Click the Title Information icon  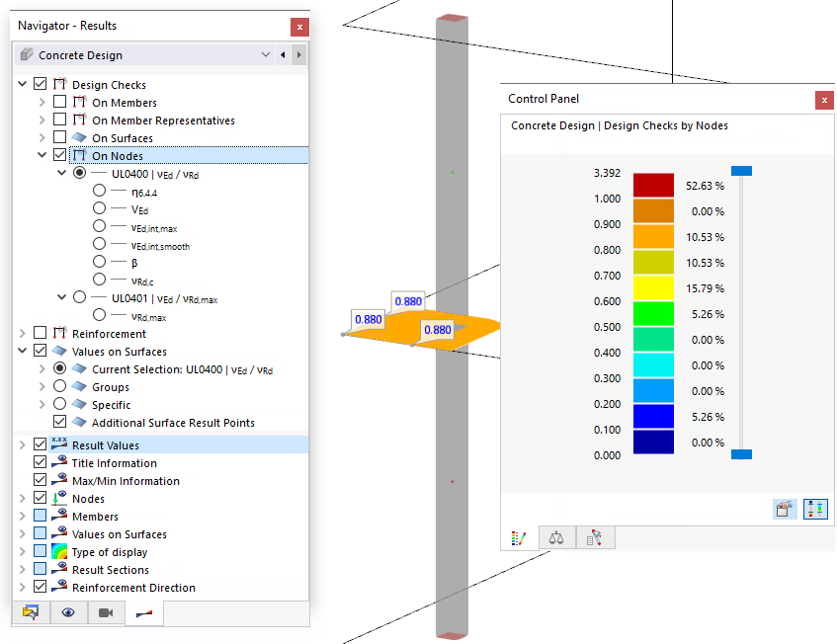point(59,462)
